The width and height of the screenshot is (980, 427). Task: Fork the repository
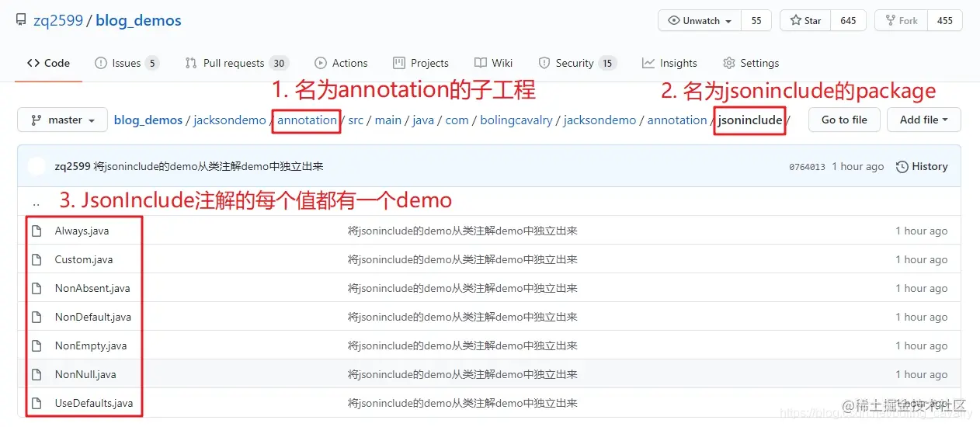pos(901,21)
